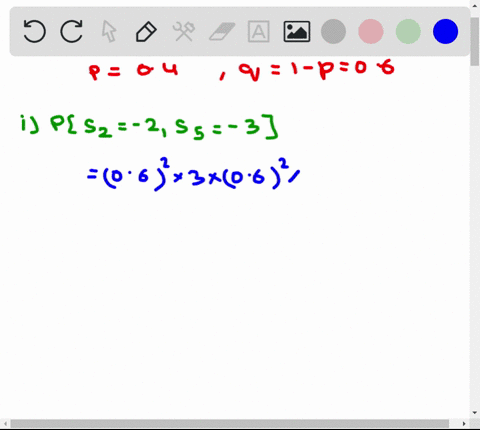Image resolution: width=480 pixels, height=430 pixels.
Task: Undo the last stroke
Action: click(x=34, y=31)
